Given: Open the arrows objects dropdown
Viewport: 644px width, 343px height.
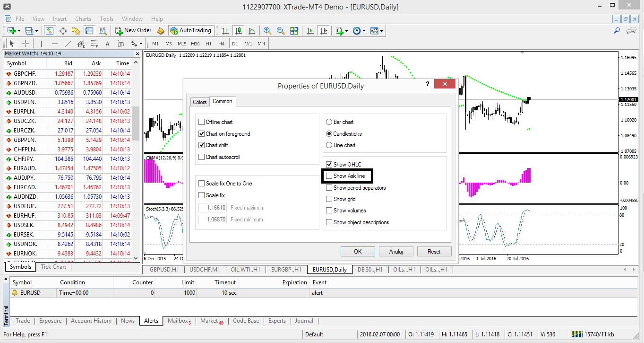Looking at the screenshot, I should point(140,44).
